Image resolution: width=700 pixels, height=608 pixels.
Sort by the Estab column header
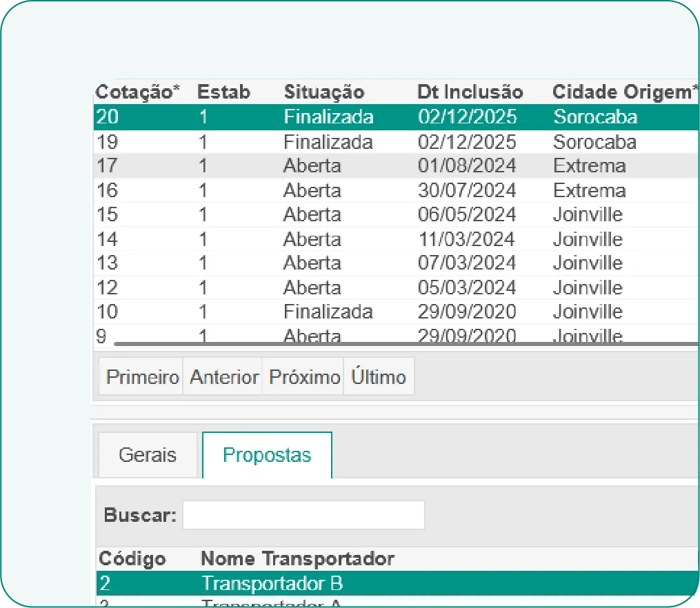click(x=223, y=92)
